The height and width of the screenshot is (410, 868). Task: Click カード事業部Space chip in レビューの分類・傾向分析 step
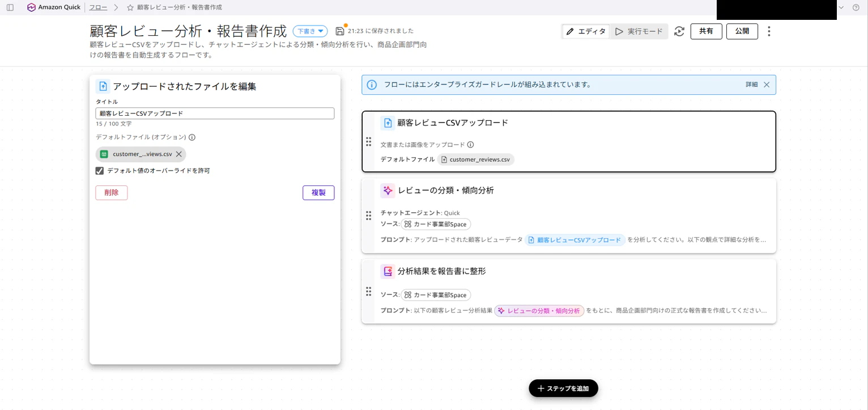pyautogui.click(x=436, y=224)
